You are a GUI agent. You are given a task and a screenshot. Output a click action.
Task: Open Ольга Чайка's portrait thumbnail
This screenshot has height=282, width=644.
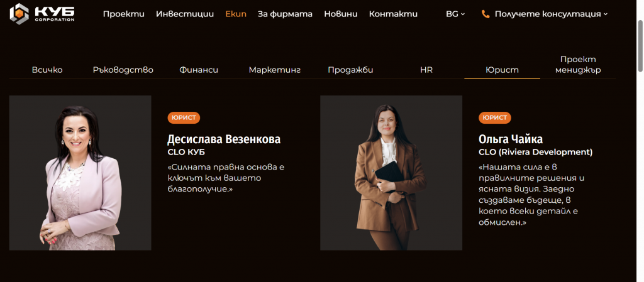pyautogui.click(x=391, y=173)
